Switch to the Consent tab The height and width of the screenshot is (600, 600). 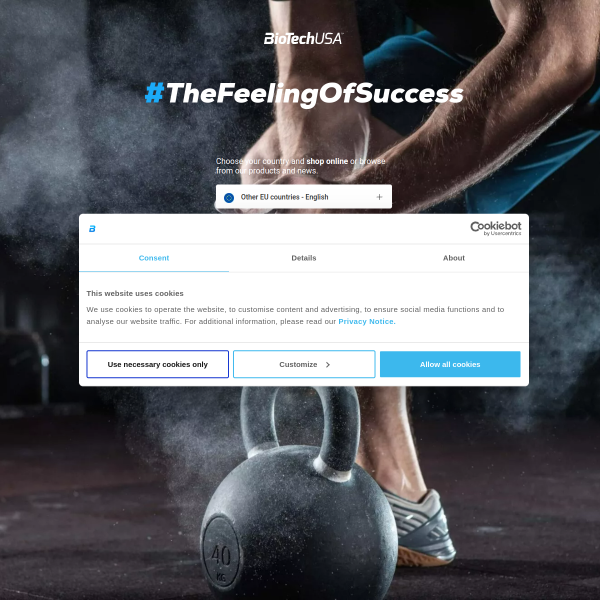[154, 258]
